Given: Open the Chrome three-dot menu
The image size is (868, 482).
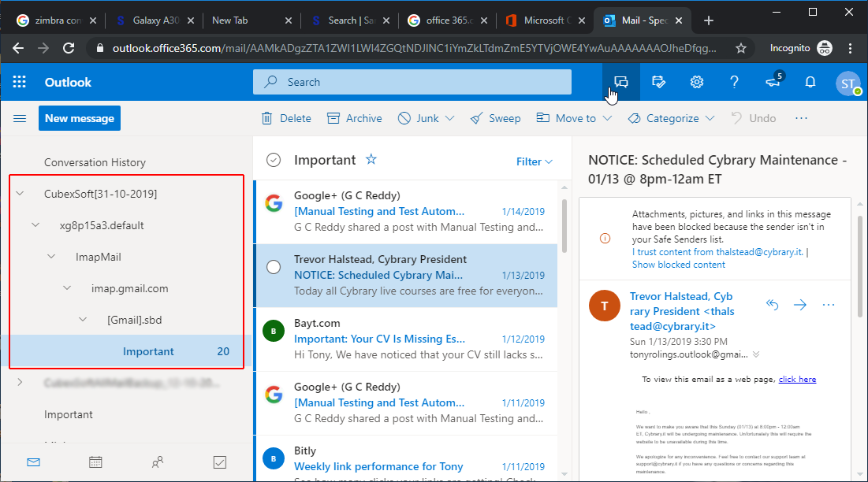Looking at the screenshot, I should 851,48.
